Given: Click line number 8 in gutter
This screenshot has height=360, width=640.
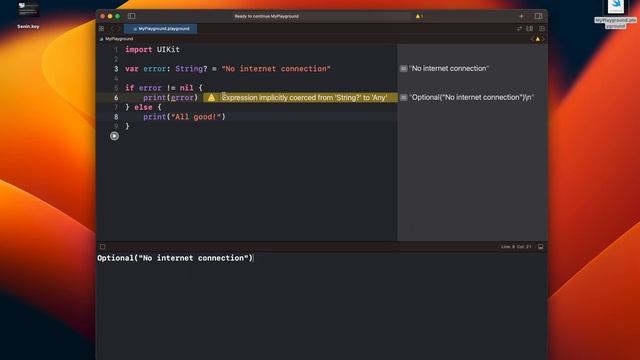Looking at the screenshot, I should coord(116,117).
